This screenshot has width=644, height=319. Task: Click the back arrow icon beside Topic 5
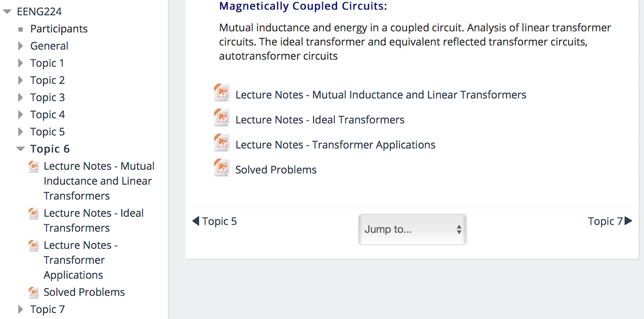click(195, 221)
